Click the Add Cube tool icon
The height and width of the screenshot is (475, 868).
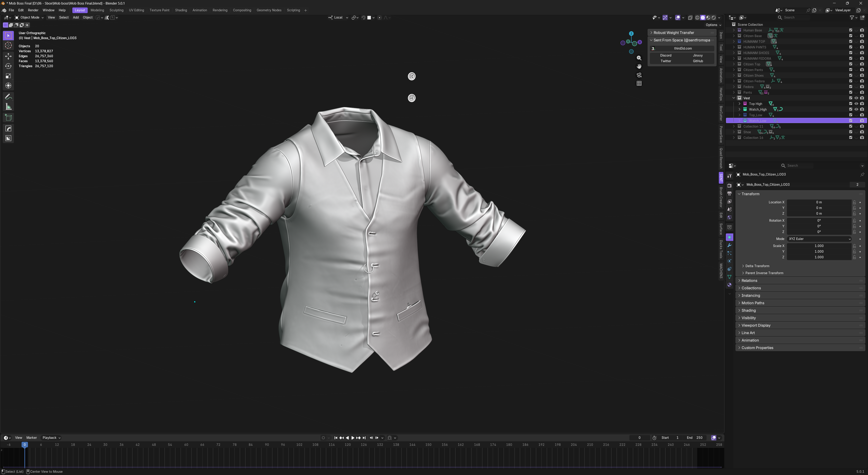8,118
